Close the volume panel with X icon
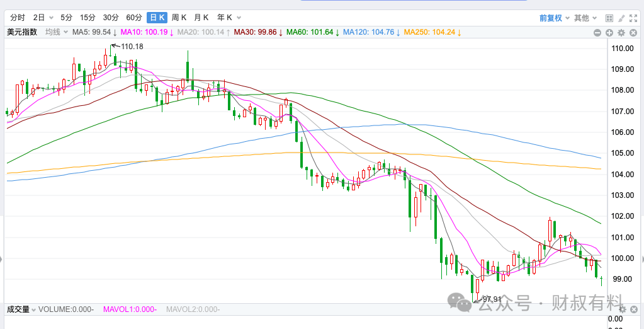Image resolution: width=644 pixels, height=329 pixels. [x=633, y=309]
